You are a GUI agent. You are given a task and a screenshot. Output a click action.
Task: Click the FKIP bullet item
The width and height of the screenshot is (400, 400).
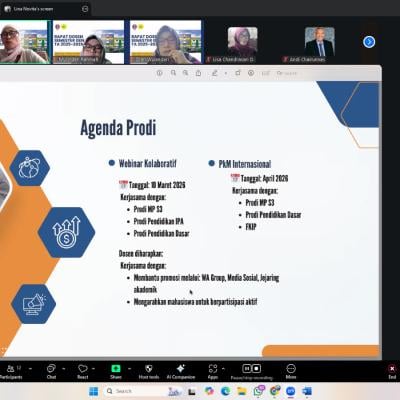(251, 227)
